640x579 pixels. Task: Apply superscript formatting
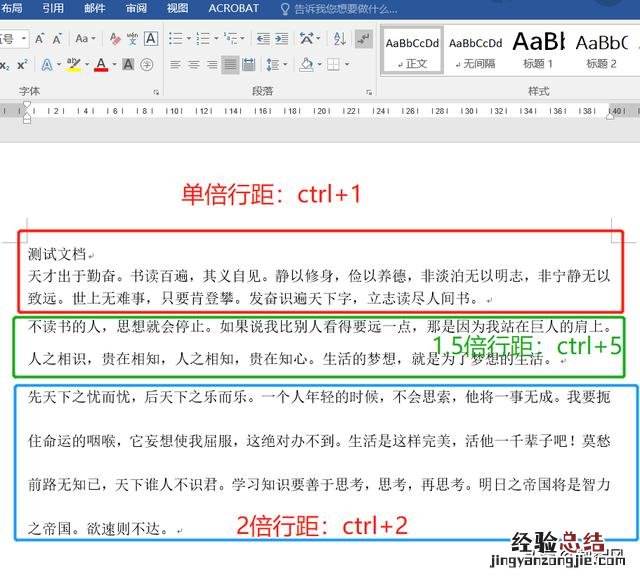pos(22,64)
